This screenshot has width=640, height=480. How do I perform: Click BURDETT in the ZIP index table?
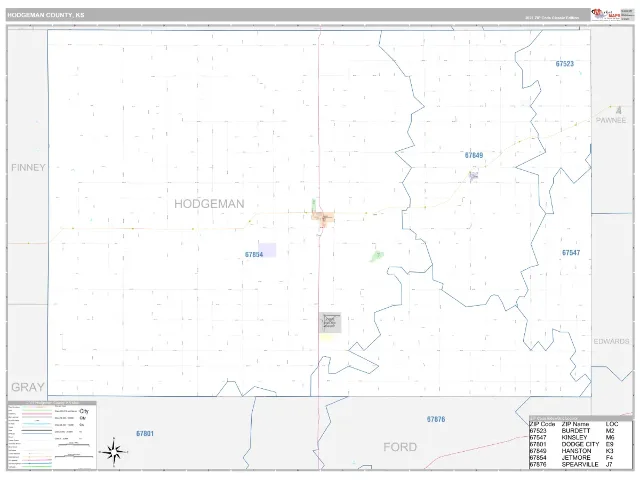(576, 431)
